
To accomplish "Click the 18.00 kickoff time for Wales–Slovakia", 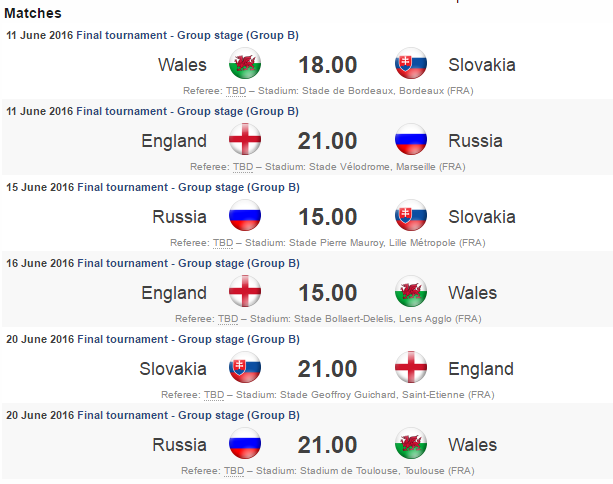I will tap(327, 65).
